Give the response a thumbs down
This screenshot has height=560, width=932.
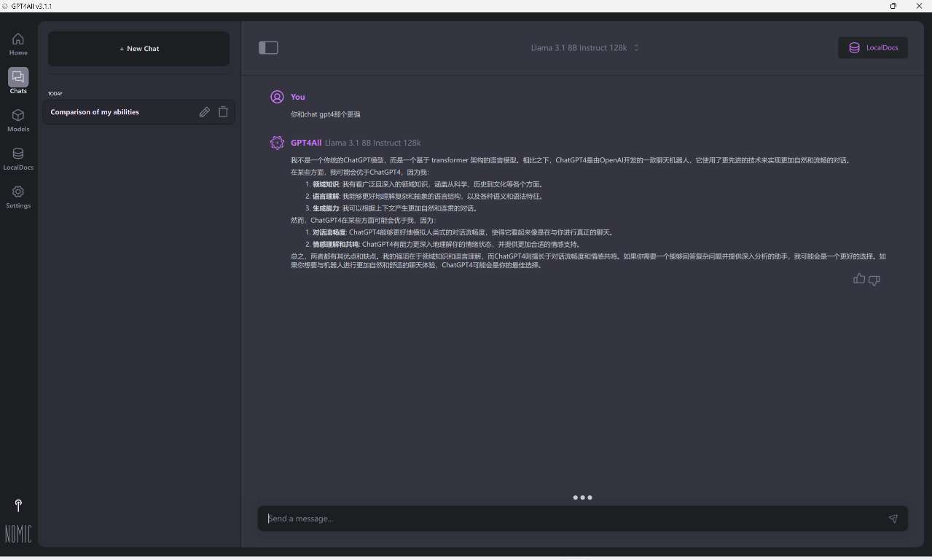click(x=874, y=280)
